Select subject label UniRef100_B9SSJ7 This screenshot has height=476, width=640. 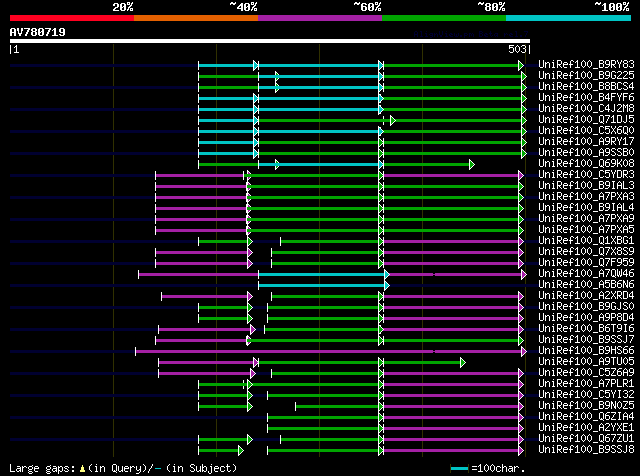point(586,340)
